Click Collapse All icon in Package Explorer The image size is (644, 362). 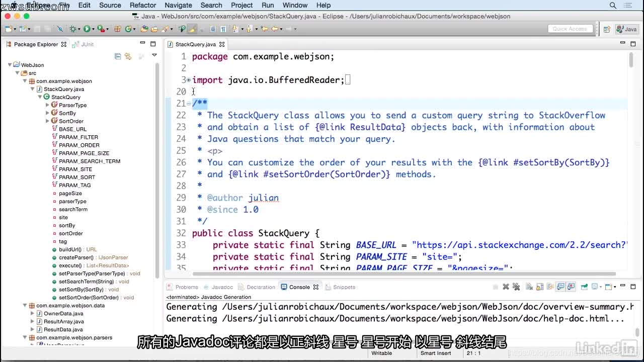[118, 56]
